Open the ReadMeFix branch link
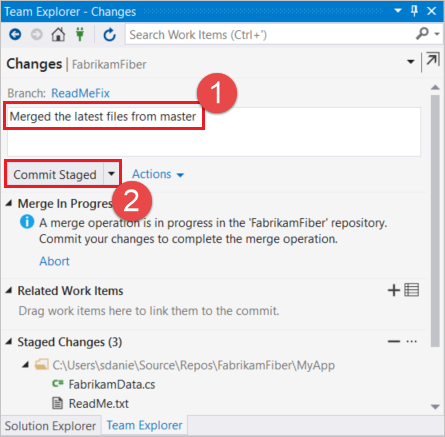 [x=80, y=93]
